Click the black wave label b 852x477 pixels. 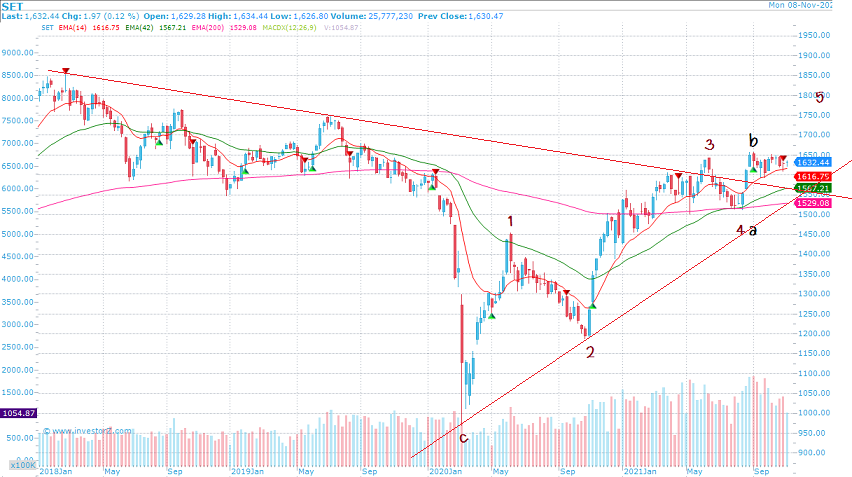[x=753, y=139]
